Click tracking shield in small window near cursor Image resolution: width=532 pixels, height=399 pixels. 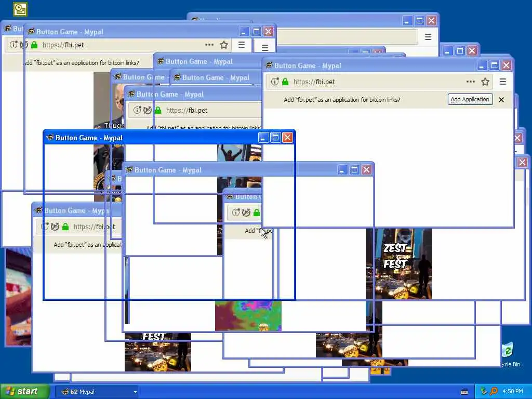point(246,212)
